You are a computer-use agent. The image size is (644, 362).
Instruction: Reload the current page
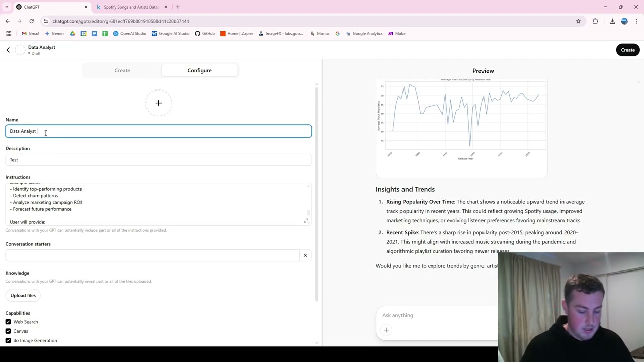(x=31, y=21)
